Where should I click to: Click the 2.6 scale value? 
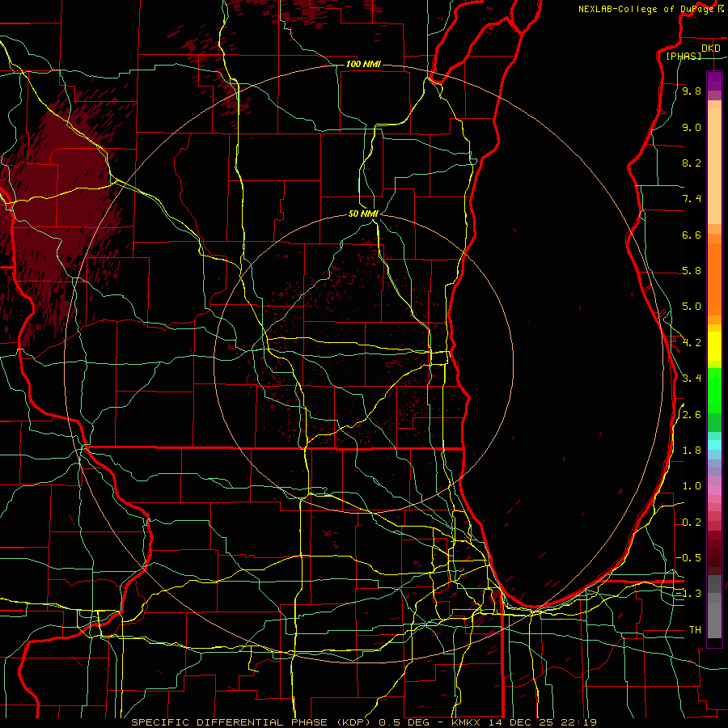coord(692,415)
